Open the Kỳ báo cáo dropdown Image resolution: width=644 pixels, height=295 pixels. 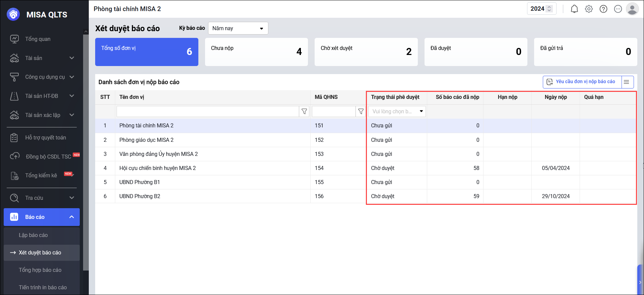coord(238,28)
